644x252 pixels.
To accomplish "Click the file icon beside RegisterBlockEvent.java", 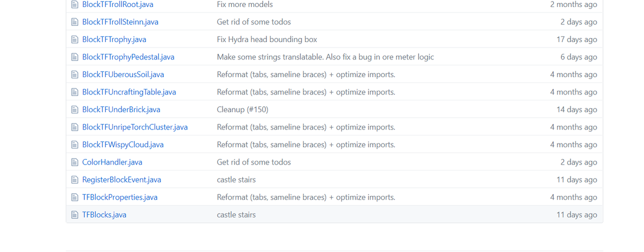I will click(75, 180).
